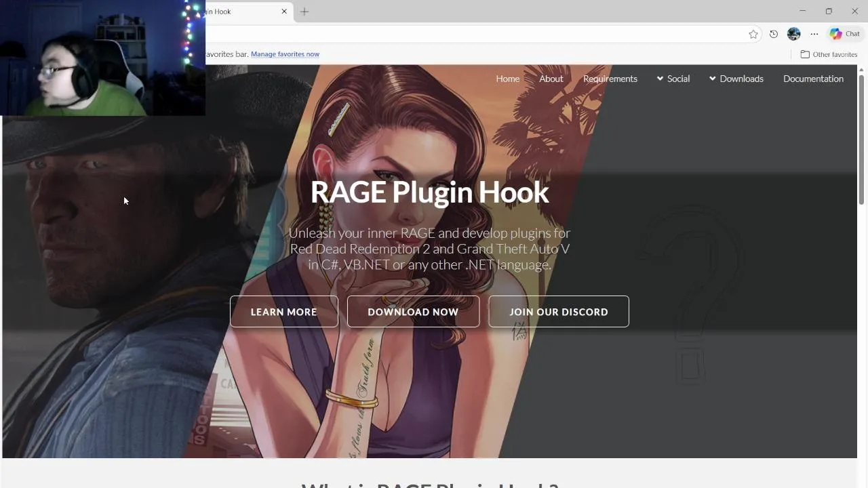Restore down the browser window
The height and width of the screenshot is (488, 868).
(x=829, y=11)
